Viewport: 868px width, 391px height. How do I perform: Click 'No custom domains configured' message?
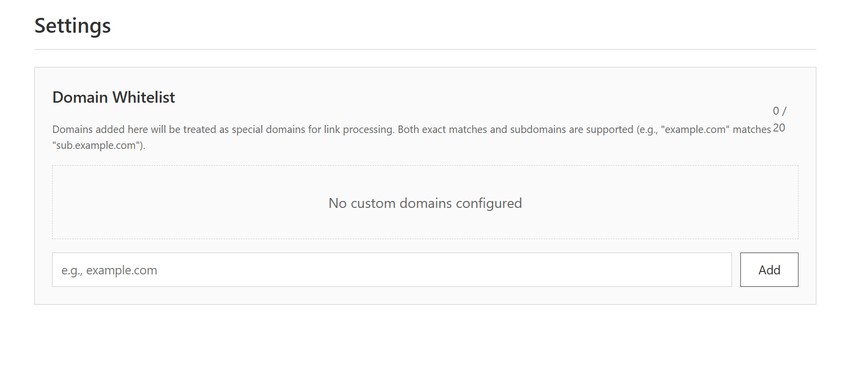pyautogui.click(x=425, y=203)
